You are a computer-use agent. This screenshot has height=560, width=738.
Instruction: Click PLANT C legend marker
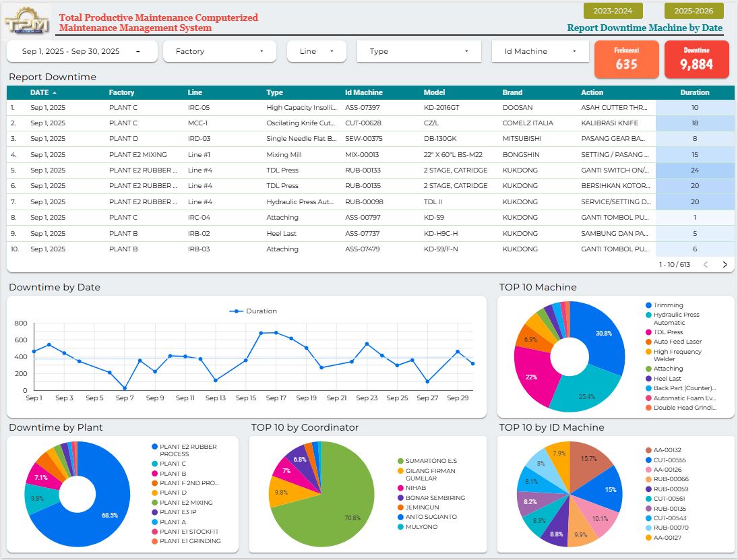tap(154, 464)
